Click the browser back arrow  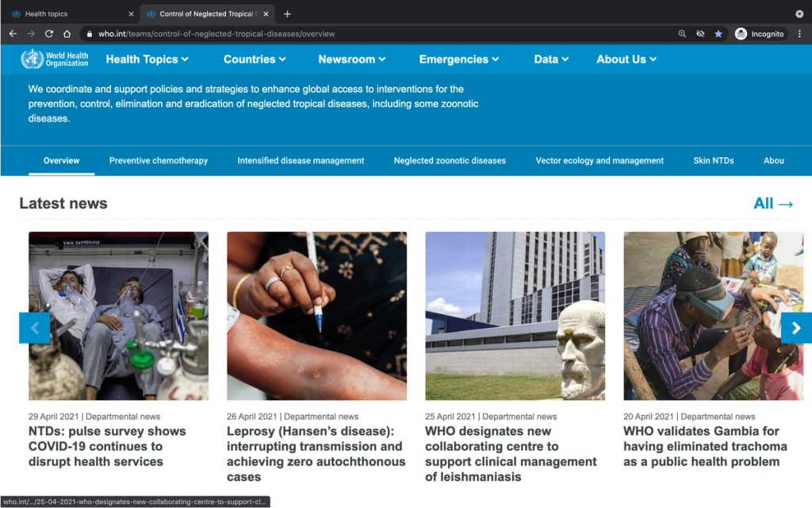(x=13, y=33)
